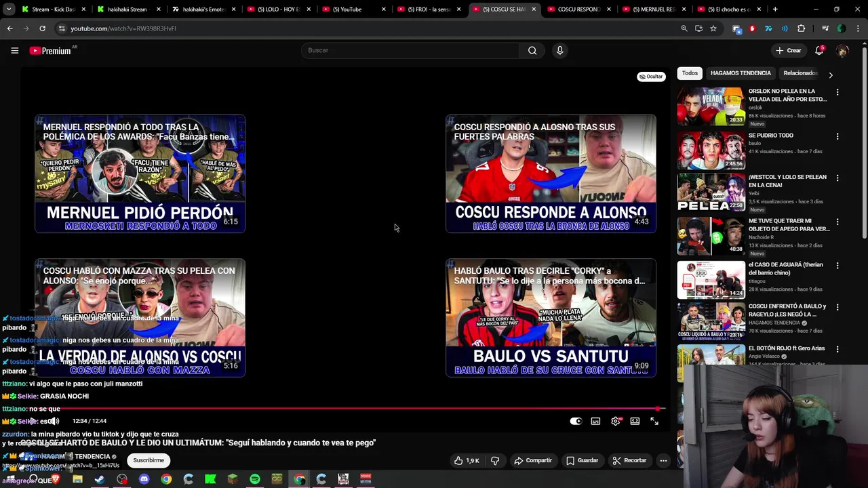Switch player to theater mode
The width and height of the screenshot is (868, 488).
[635, 421]
